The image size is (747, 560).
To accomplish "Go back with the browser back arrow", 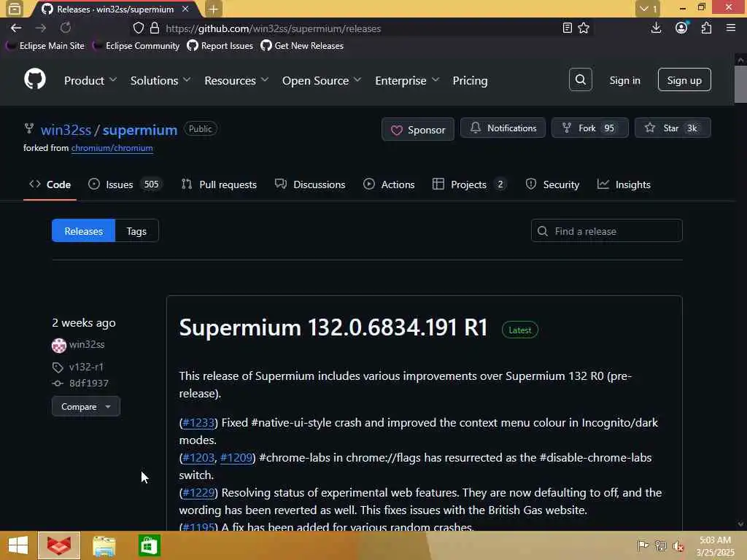I will pyautogui.click(x=16, y=28).
